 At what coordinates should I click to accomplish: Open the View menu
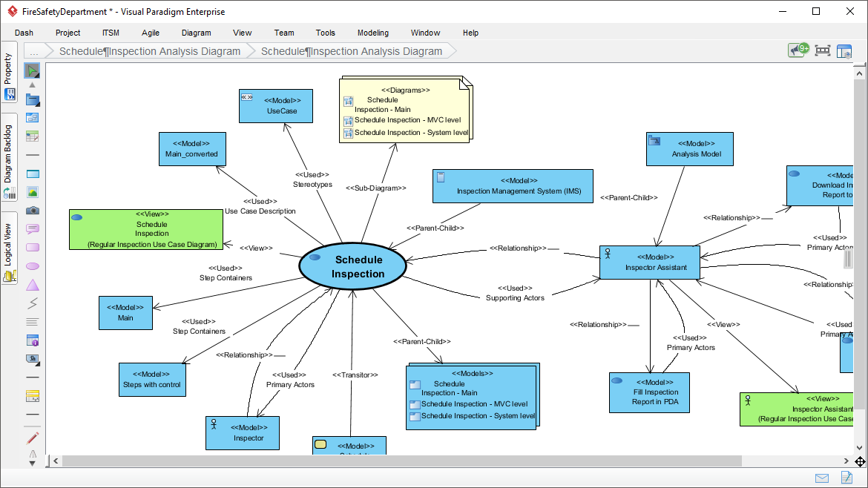(x=242, y=33)
